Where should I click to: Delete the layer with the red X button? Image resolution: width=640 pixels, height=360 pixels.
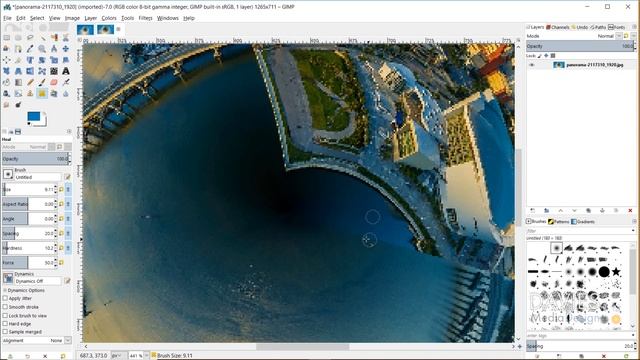(630, 211)
